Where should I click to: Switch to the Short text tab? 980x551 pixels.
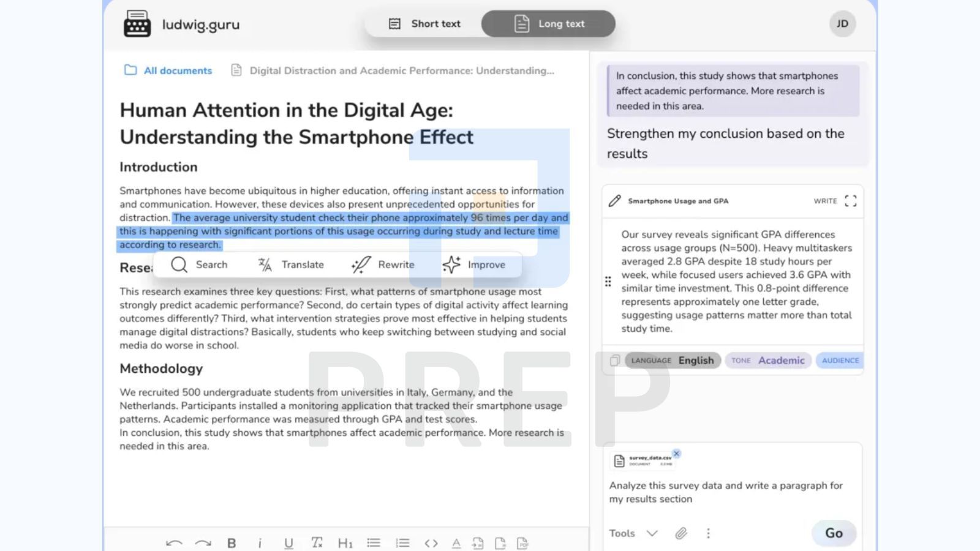point(424,24)
